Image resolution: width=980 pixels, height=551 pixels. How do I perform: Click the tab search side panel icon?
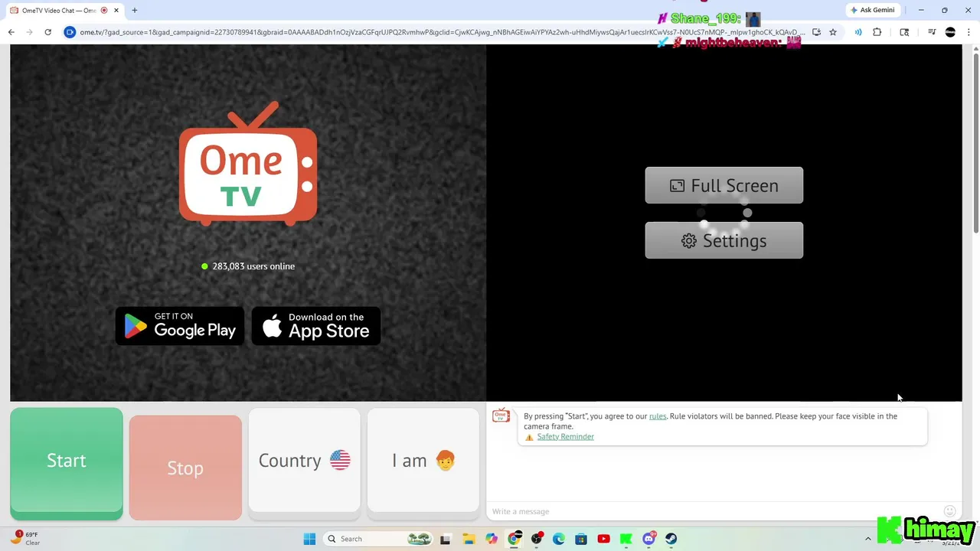pyautogui.click(x=904, y=32)
